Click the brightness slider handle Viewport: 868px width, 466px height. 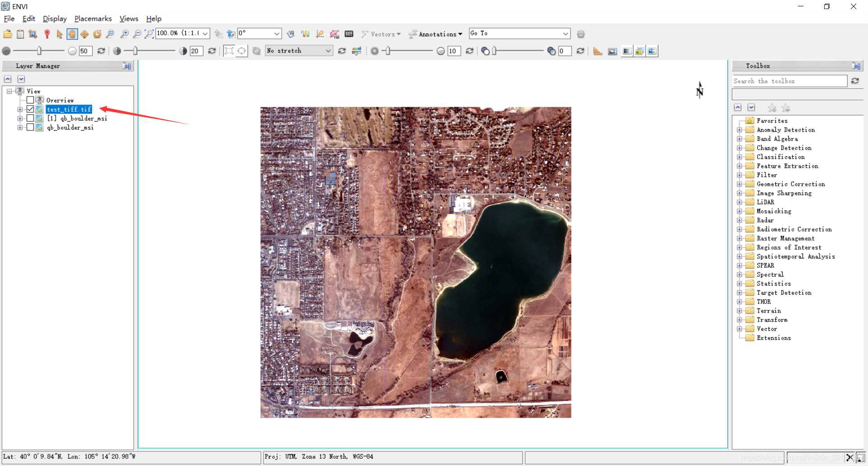(39, 51)
